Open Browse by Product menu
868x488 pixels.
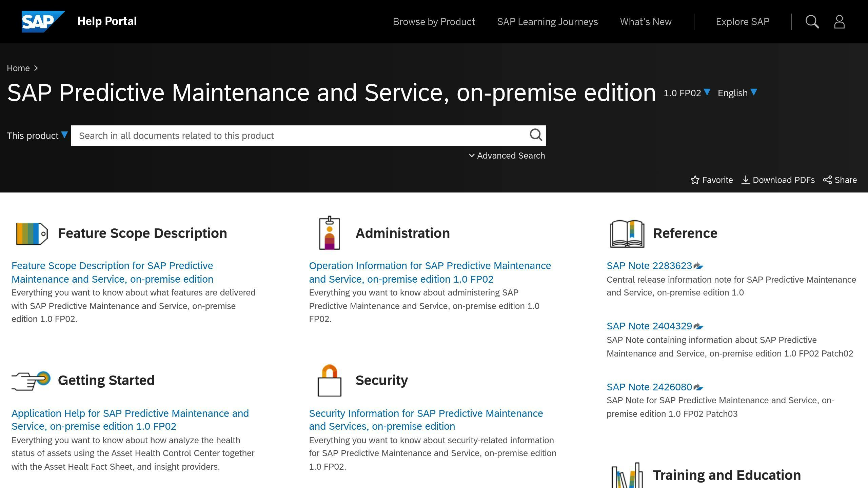pyautogui.click(x=434, y=22)
